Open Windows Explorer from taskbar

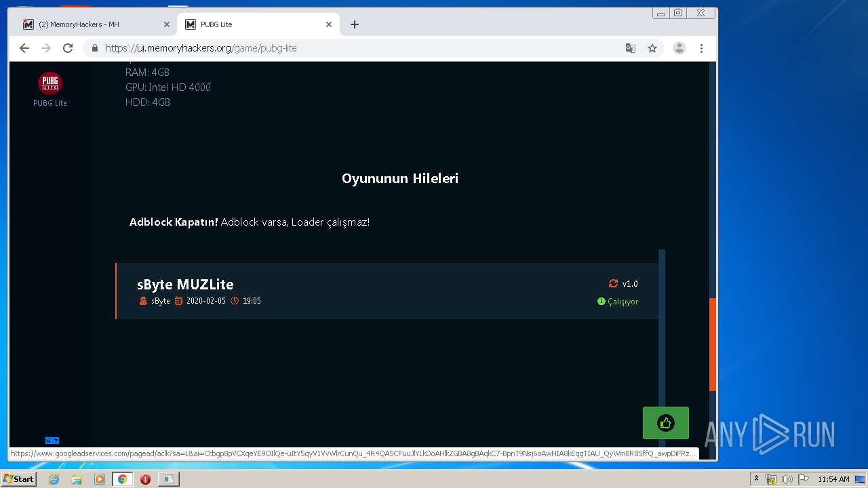(77, 479)
